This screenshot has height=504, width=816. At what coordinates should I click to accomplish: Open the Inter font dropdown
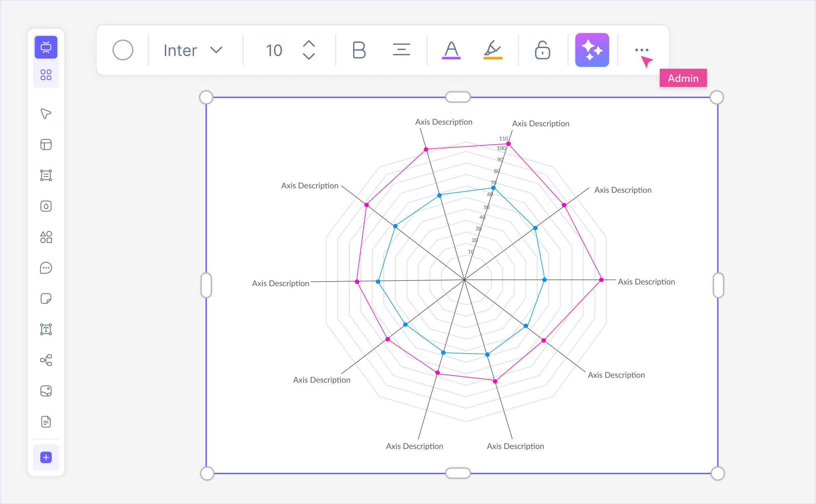point(193,50)
